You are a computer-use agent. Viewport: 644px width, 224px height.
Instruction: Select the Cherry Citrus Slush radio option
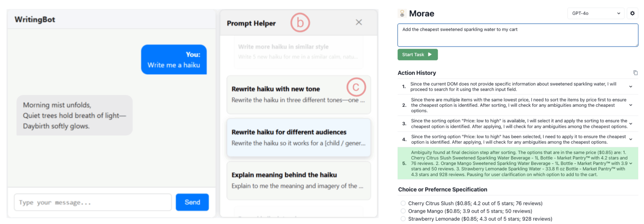click(x=403, y=203)
